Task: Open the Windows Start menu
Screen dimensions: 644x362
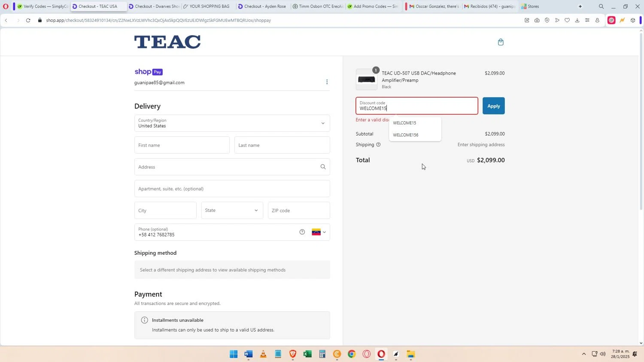Action: pos(234,354)
